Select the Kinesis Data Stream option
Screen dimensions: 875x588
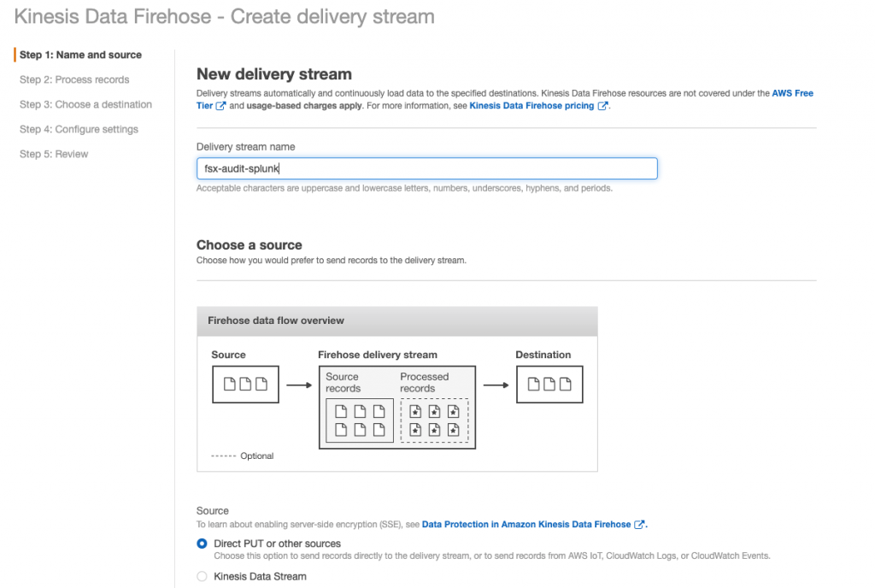click(202, 576)
